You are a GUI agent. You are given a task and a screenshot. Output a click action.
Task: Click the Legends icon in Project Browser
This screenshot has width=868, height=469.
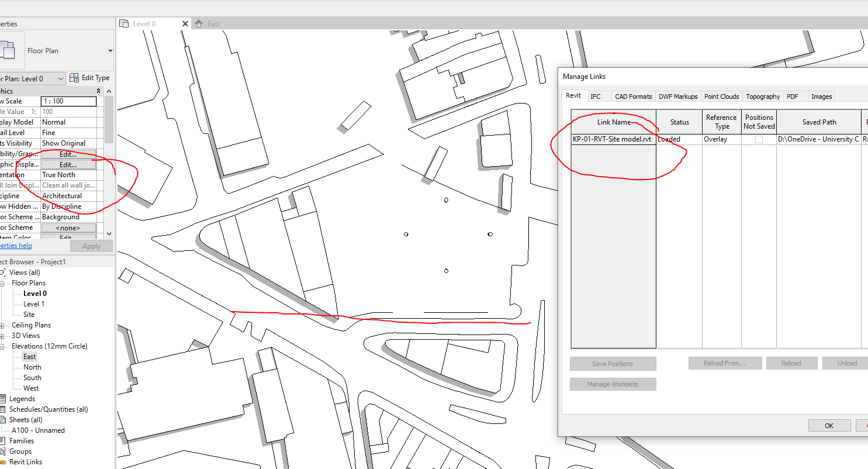(x=3, y=399)
